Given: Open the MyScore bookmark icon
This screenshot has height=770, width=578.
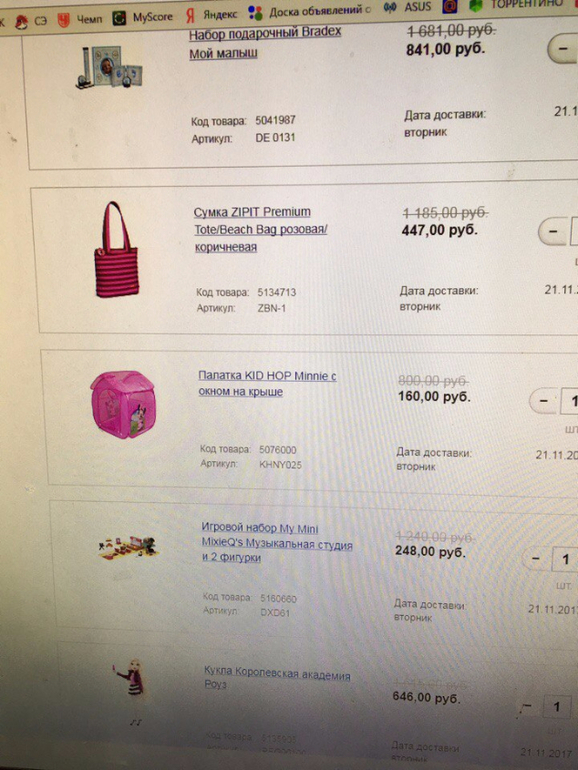Looking at the screenshot, I should point(119,19).
